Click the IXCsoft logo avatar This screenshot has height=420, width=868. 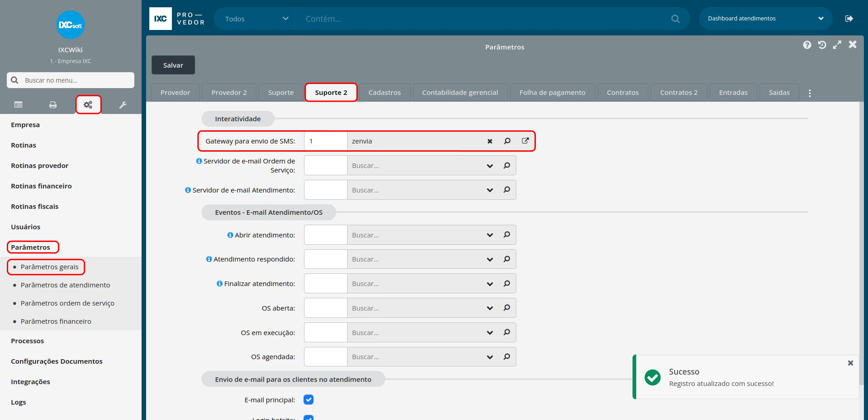(70, 25)
